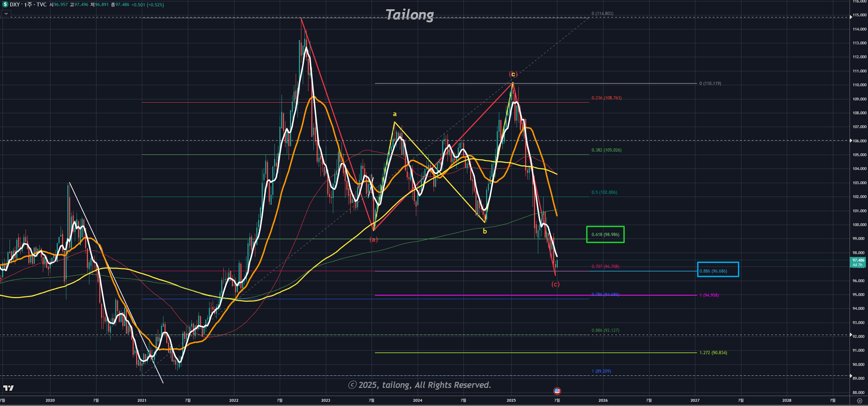This screenshot has width=868, height=406.
Task: Click the green DXY dollar symbol icon
Action: (x=5, y=5)
